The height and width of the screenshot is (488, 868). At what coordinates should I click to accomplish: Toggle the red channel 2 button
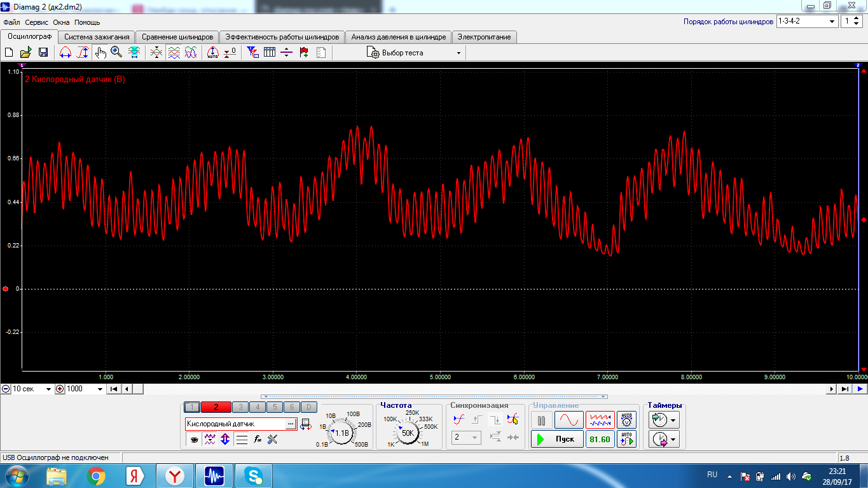216,407
